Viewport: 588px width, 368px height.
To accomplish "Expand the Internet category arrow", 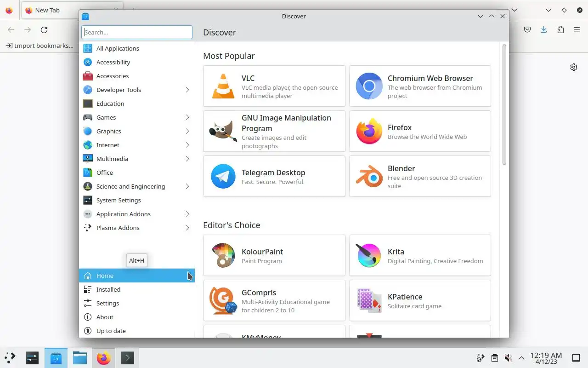I will pyautogui.click(x=187, y=145).
